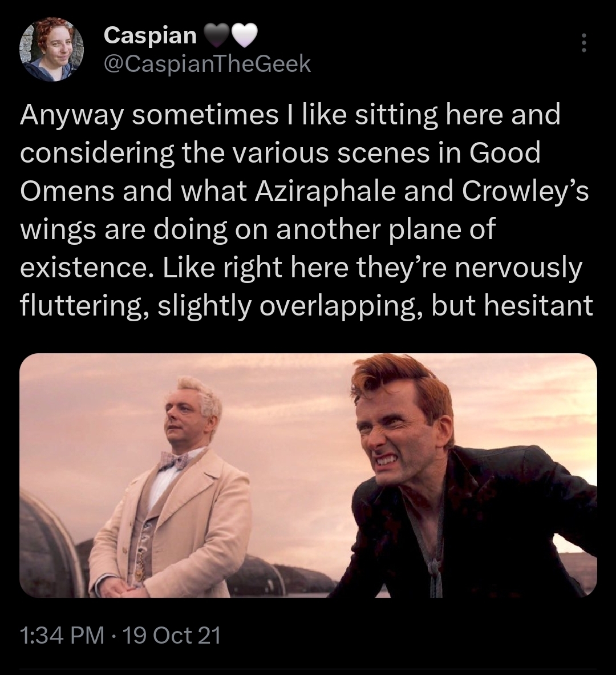Click the word "Anyway" starting the tweet

72,116
